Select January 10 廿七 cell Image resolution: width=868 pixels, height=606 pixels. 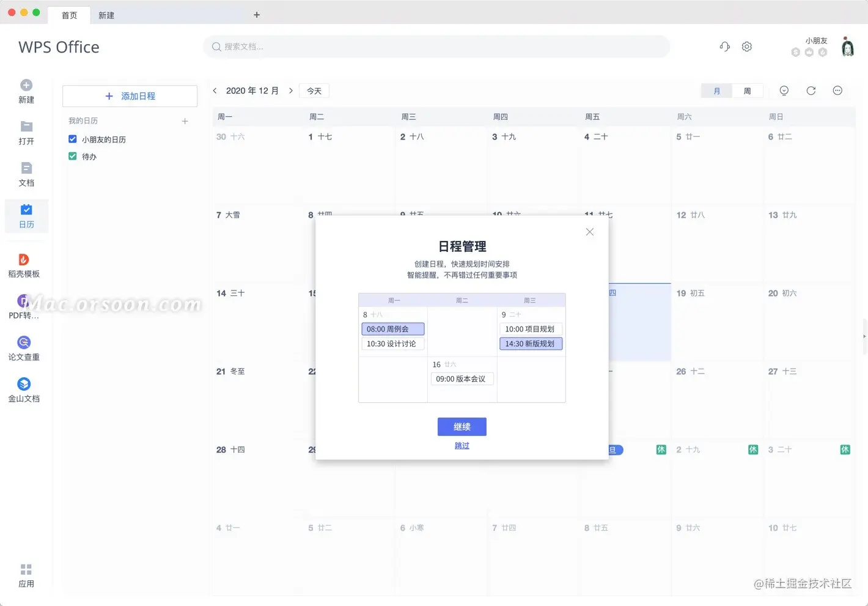tap(809, 556)
